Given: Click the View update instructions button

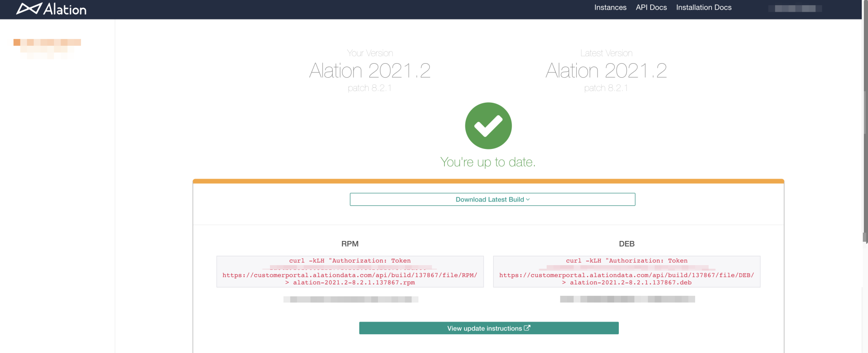Looking at the screenshot, I should click(x=489, y=328).
